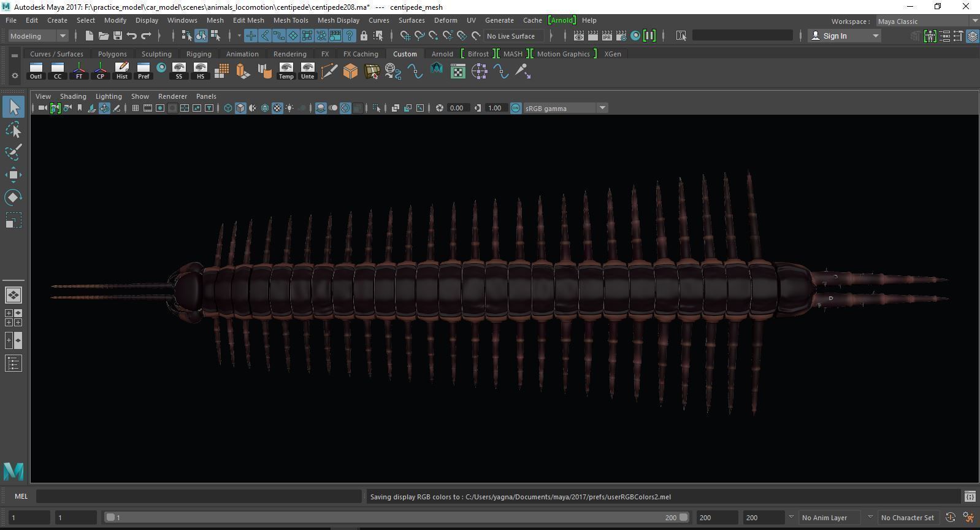Open the Workspace Maya Classic dropdown
This screenshot has height=530, width=980.
927,21
